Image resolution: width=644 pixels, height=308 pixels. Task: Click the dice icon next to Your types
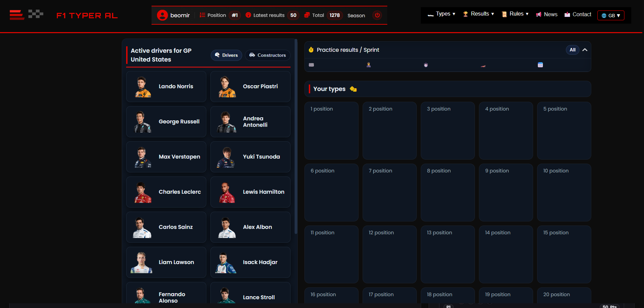click(353, 89)
